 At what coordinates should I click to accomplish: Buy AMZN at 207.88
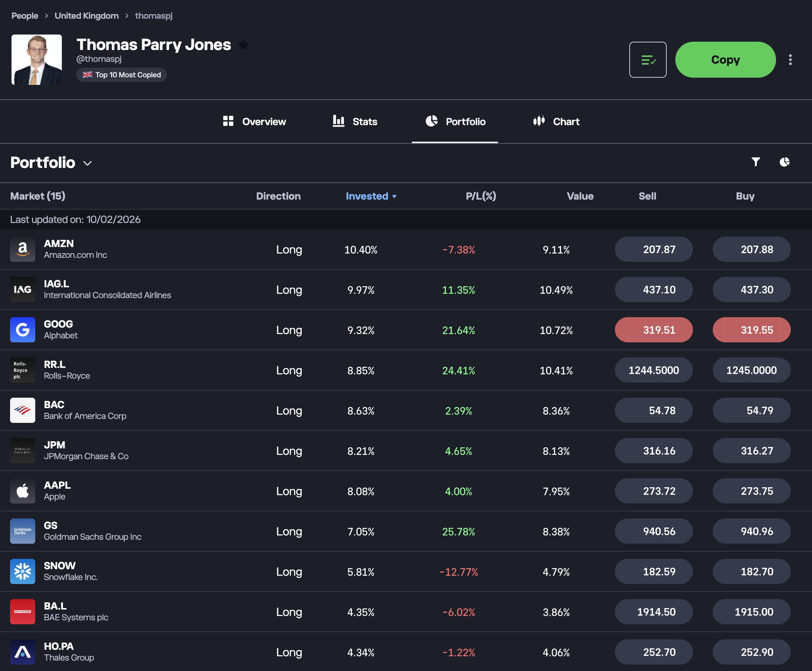tap(751, 249)
